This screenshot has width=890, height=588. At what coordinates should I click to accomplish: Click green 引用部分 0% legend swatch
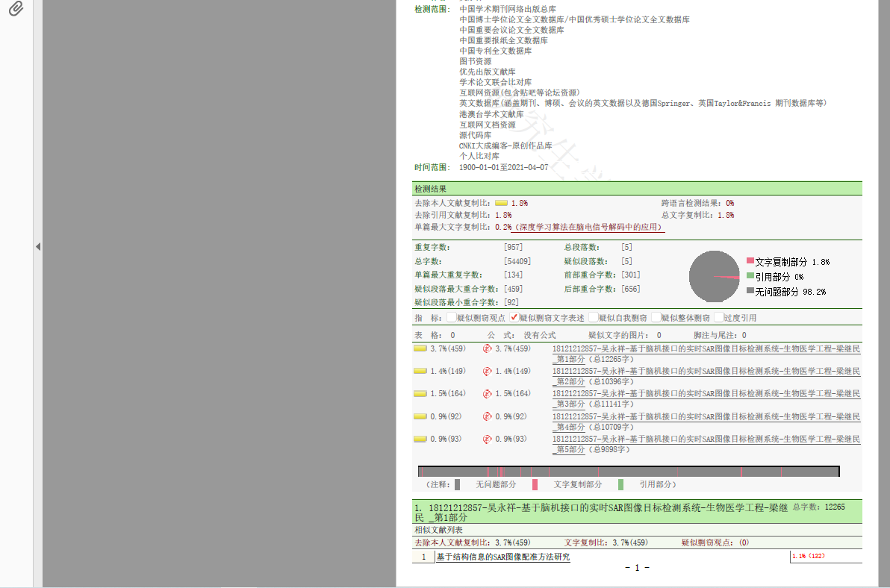[x=750, y=275]
